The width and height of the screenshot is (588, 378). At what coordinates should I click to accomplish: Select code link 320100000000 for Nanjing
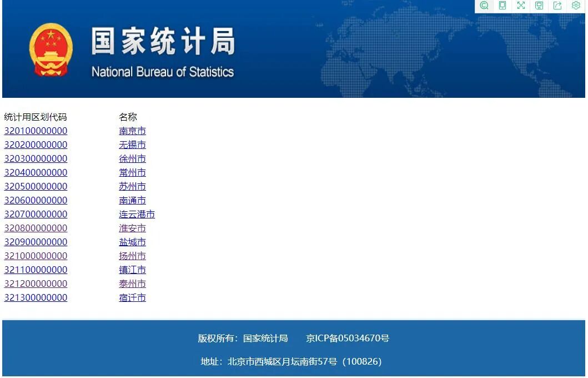click(x=36, y=131)
